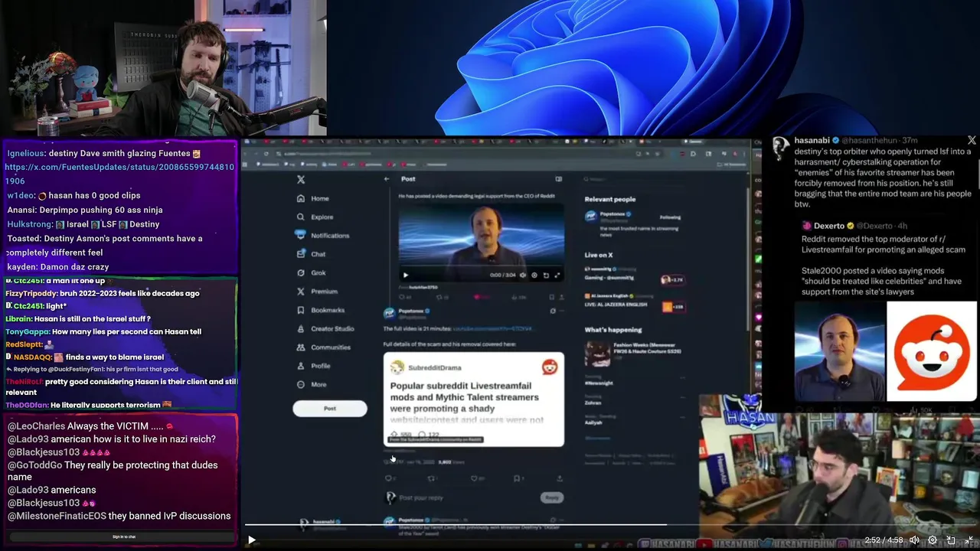Screen dimensions: 980x551
Task: Click the Reply button
Action: pos(552,497)
